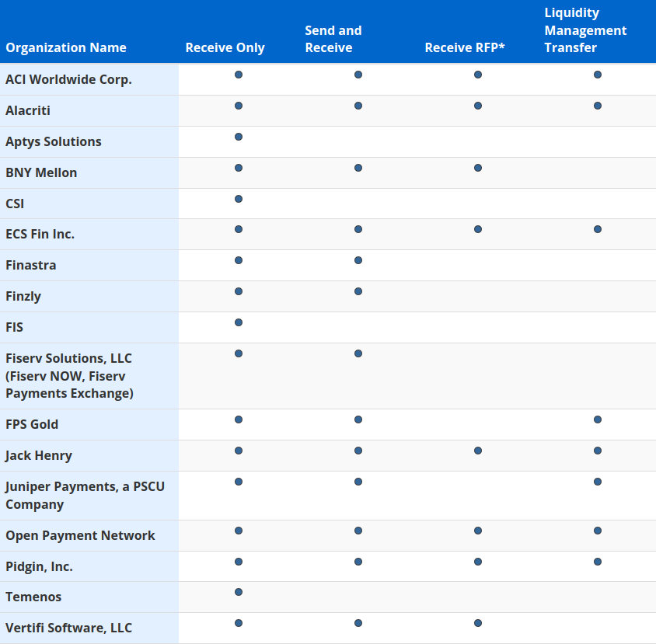Open the ACI Worldwide Corp. entry

click(x=68, y=79)
